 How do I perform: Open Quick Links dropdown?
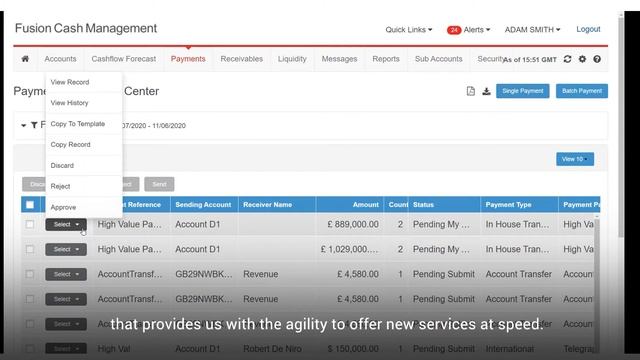(409, 30)
